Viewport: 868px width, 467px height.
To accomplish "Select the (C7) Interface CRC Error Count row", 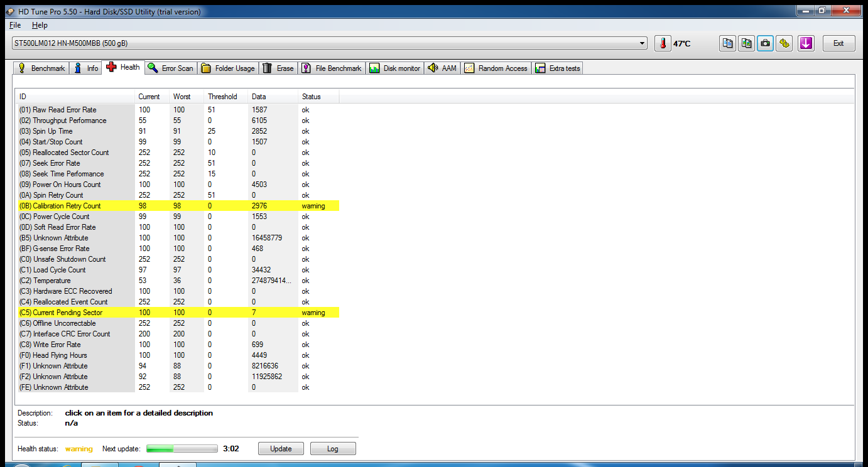I will pos(178,334).
